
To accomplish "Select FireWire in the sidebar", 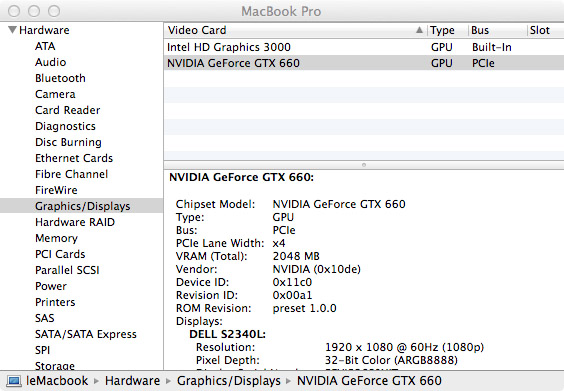I will pyautogui.click(x=56, y=190).
